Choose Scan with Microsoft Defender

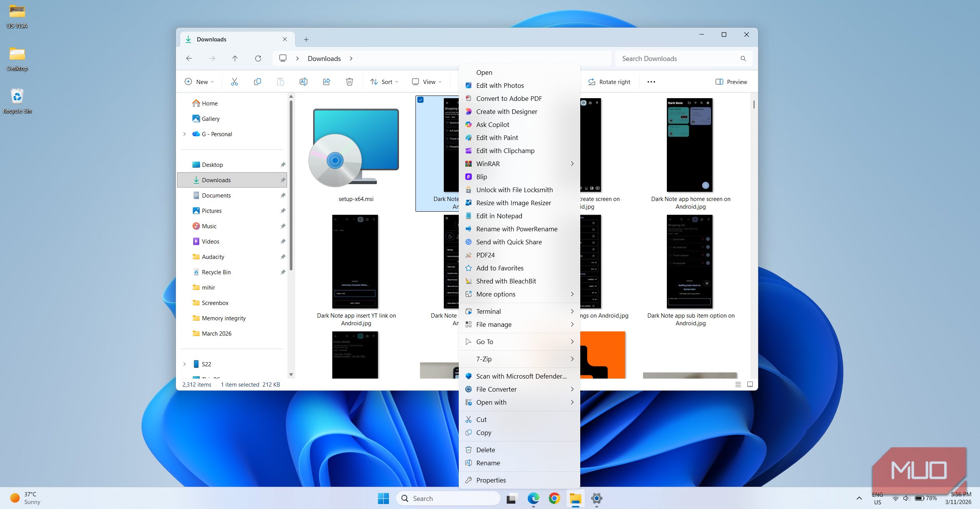pos(519,376)
